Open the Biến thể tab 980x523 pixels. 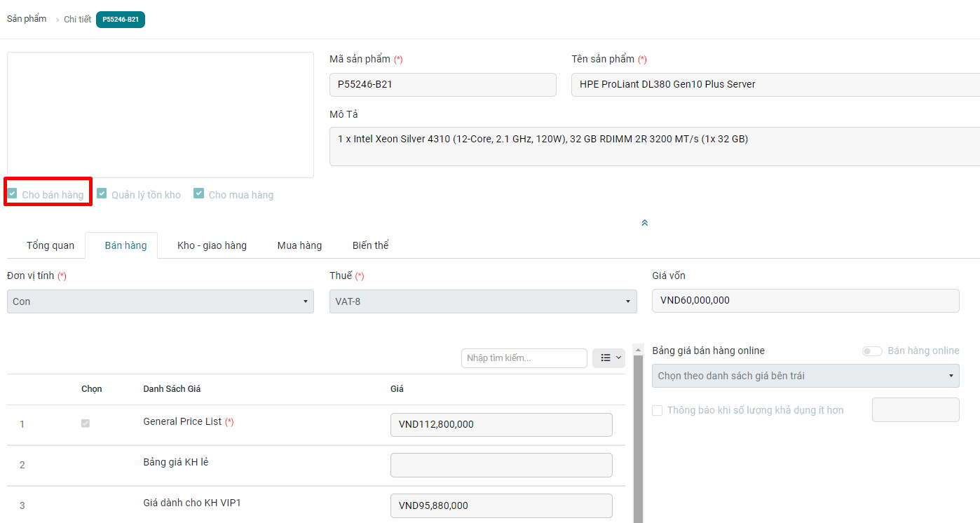(x=370, y=245)
